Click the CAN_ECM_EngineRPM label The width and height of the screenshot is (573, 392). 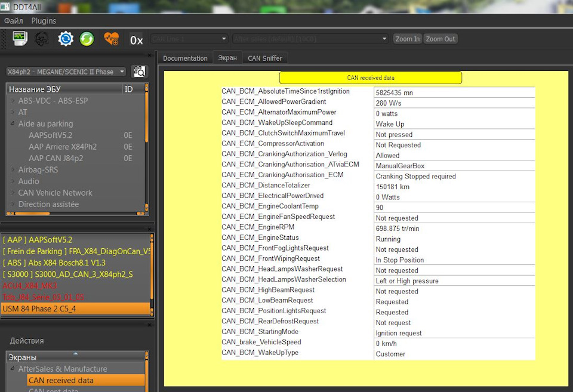pos(258,227)
